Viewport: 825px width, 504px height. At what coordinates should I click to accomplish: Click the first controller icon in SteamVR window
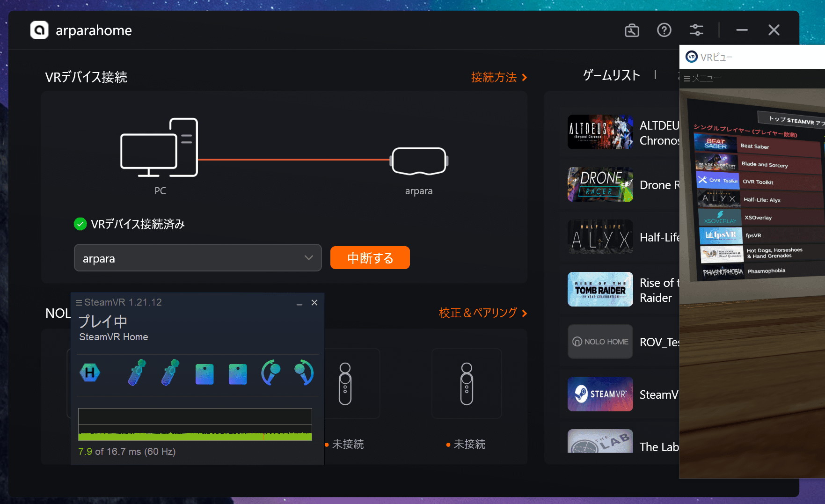pyautogui.click(x=137, y=373)
